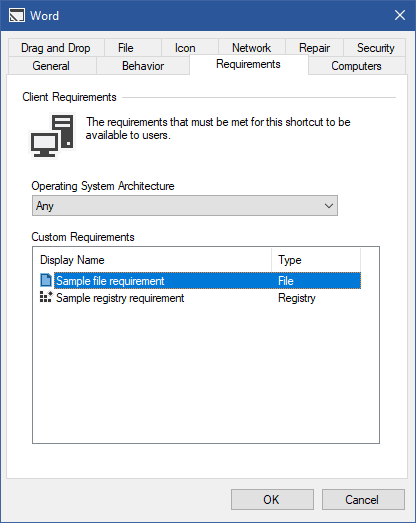Open the Any architecture combo box
416x523 pixels.
185,206
